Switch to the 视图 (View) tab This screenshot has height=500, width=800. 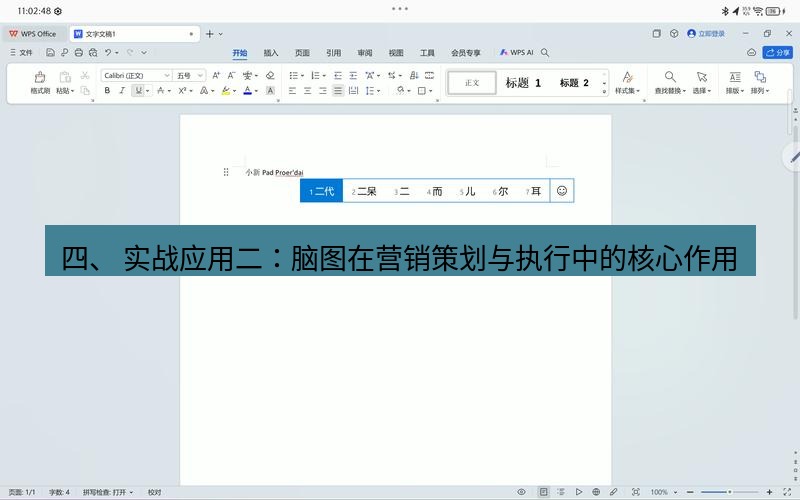click(x=396, y=53)
